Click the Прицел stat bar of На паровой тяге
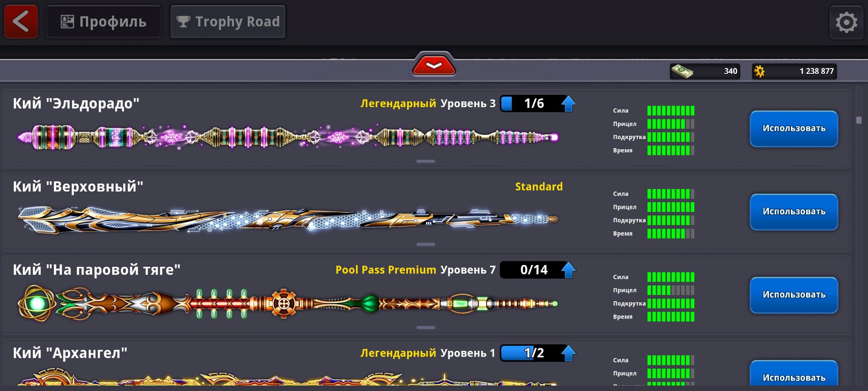This screenshot has height=391, width=868. [671, 290]
